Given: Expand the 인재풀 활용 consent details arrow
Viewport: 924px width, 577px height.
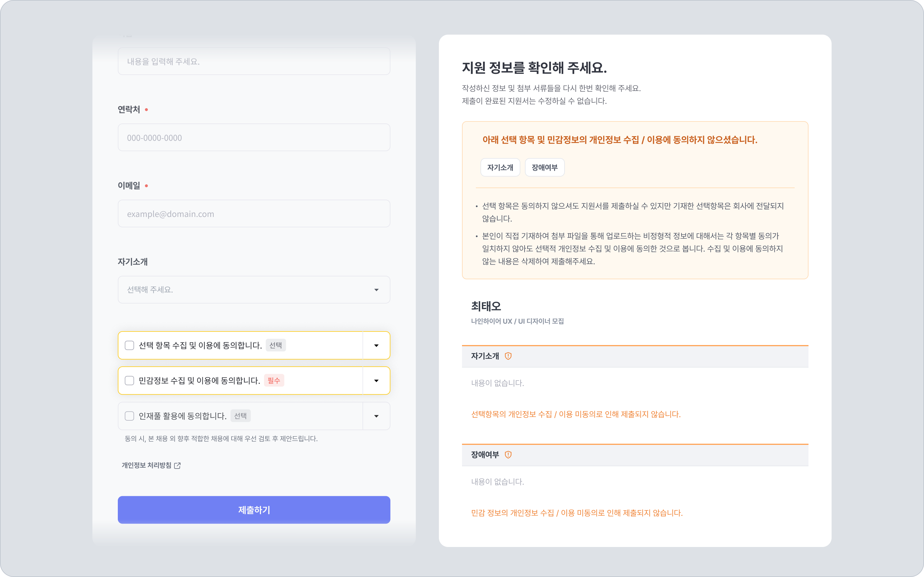Looking at the screenshot, I should (376, 416).
